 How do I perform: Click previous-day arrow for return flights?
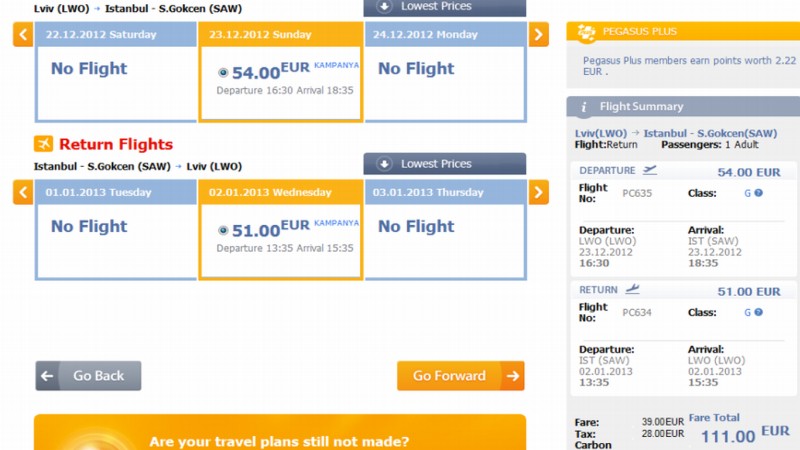coord(23,192)
